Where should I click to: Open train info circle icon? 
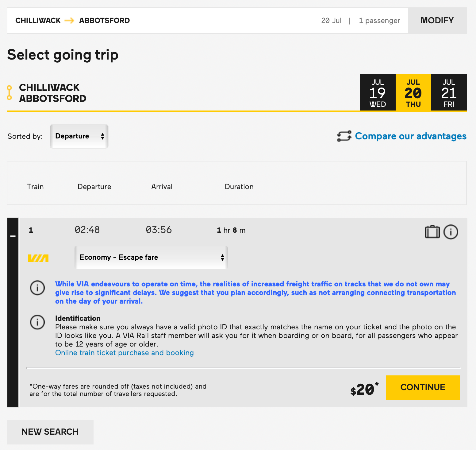click(x=451, y=232)
